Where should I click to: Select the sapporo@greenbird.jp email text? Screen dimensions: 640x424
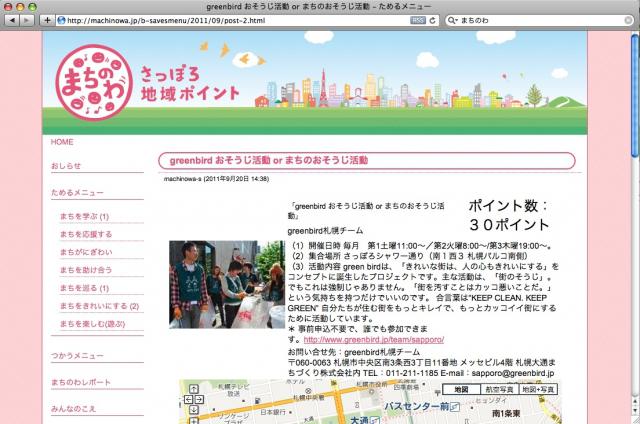(513, 373)
